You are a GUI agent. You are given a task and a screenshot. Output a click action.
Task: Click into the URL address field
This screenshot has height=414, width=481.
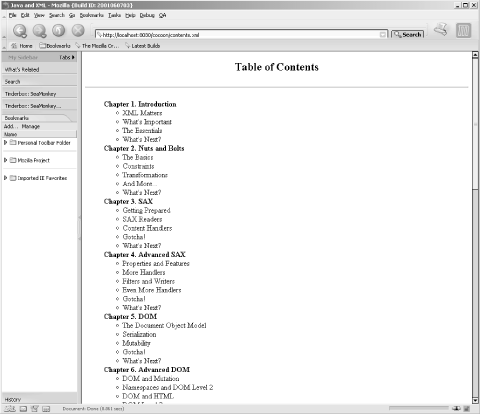(238, 35)
